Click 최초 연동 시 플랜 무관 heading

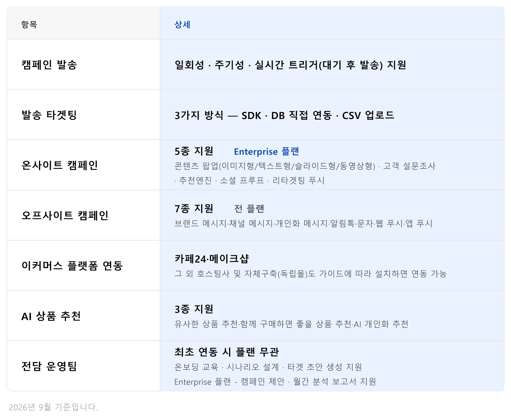coord(227,352)
